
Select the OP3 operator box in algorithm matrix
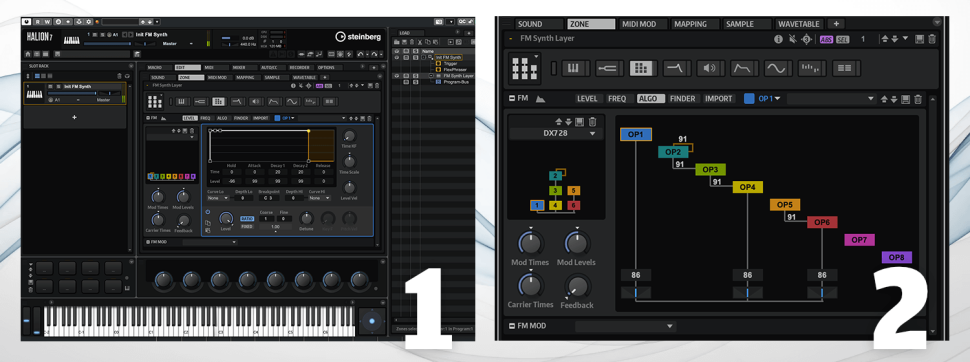710,170
